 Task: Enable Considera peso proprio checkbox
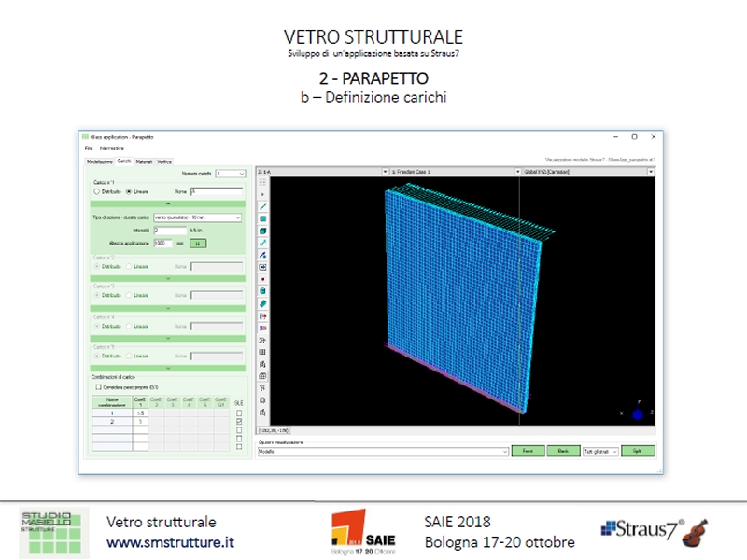96,385
